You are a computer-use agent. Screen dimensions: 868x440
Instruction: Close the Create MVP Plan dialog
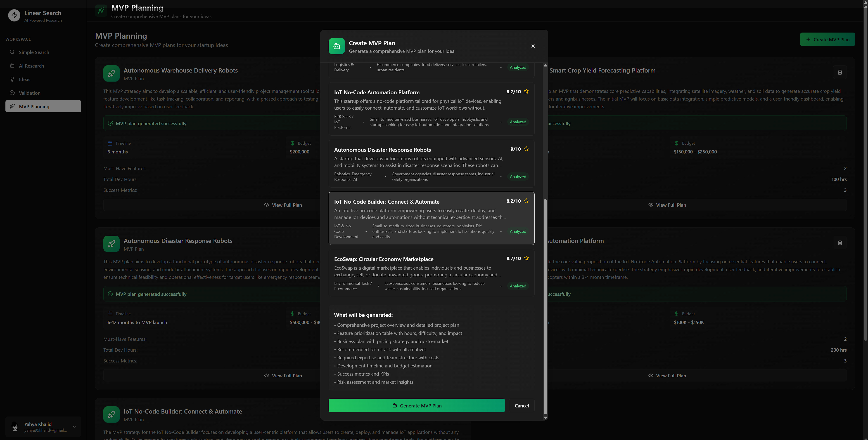533,46
